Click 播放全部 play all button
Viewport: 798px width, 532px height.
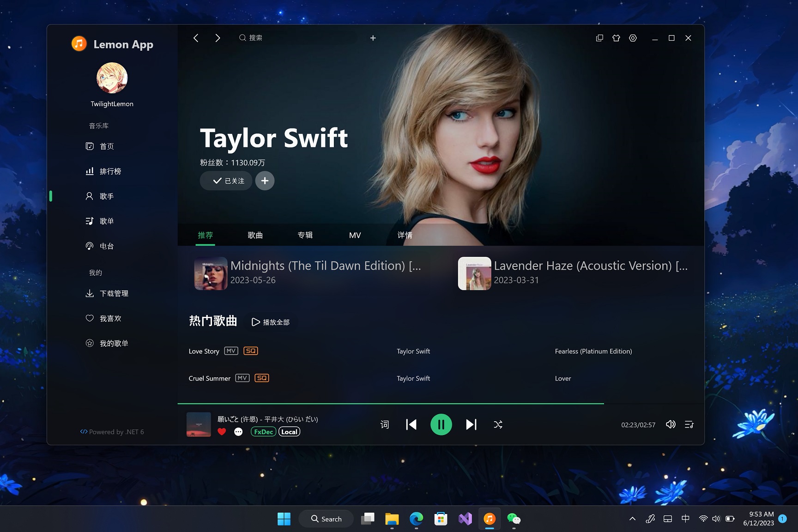click(x=271, y=322)
